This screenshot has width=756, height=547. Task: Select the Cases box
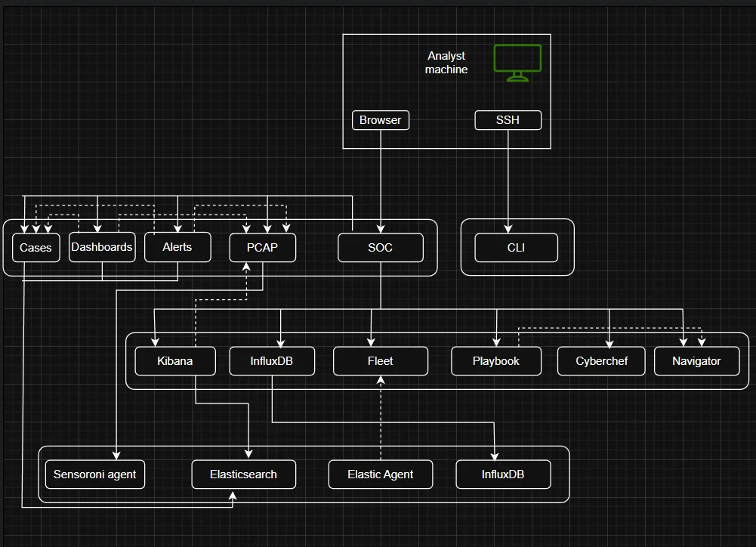tap(36, 248)
